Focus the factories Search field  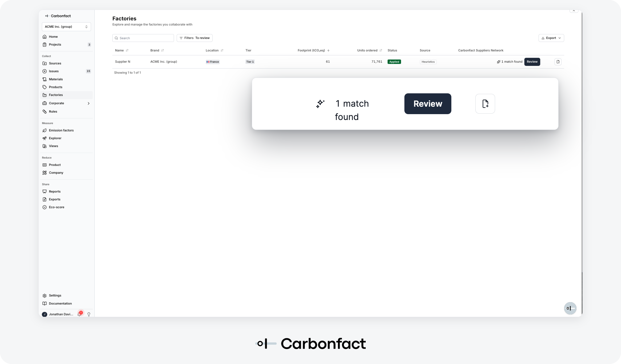(x=143, y=38)
